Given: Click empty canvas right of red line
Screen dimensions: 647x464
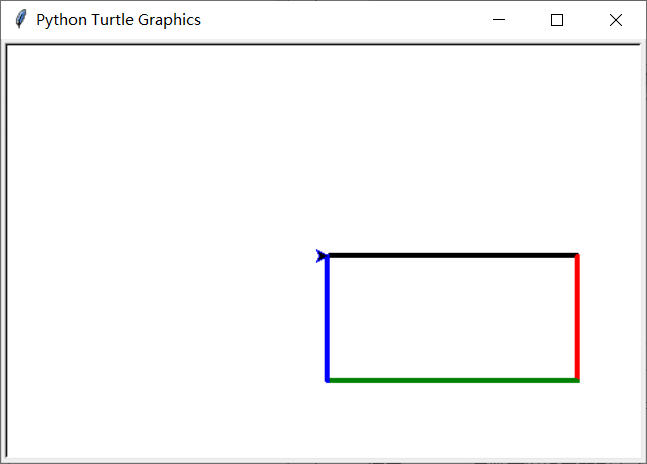Looking at the screenshot, I should (x=610, y=318).
